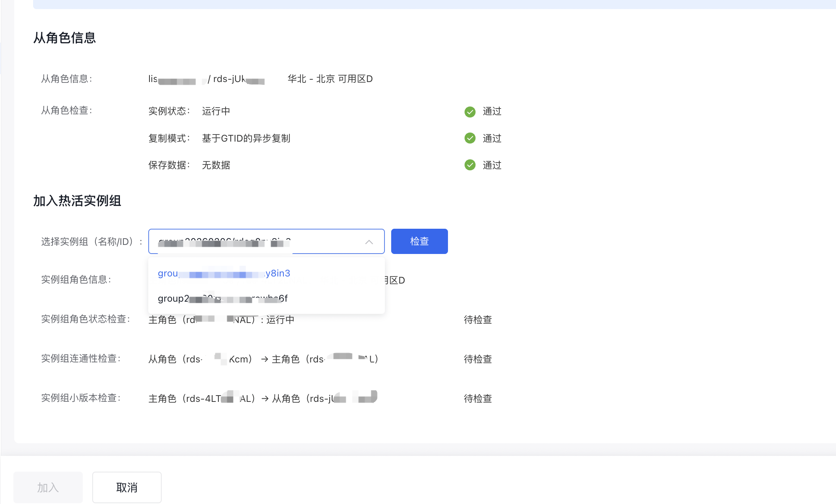Image resolution: width=836 pixels, height=504 pixels.
Task: Click the 从角色信息 section heading
Action: (x=64, y=38)
